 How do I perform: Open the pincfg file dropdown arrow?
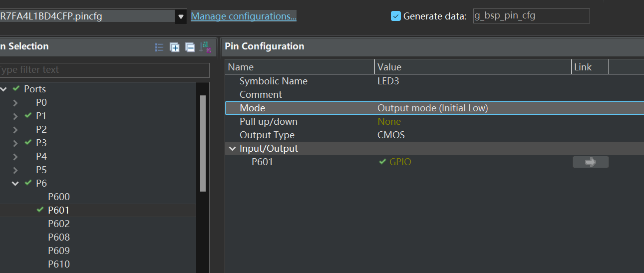pos(181,16)
